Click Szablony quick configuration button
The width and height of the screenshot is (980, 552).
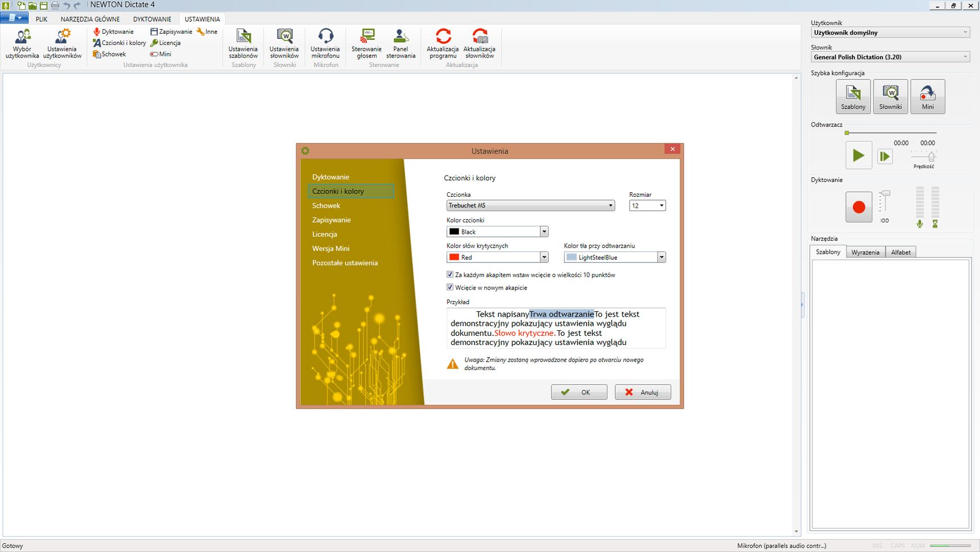(x=853, y=96)
